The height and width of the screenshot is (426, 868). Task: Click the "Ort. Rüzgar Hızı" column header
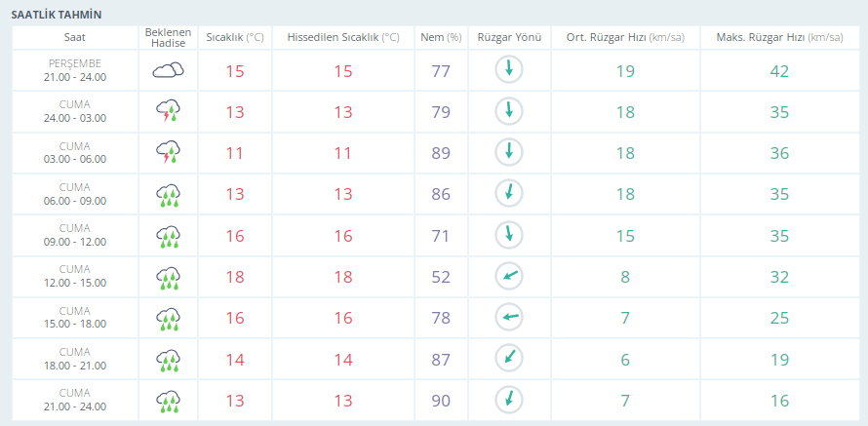point(625,37)
